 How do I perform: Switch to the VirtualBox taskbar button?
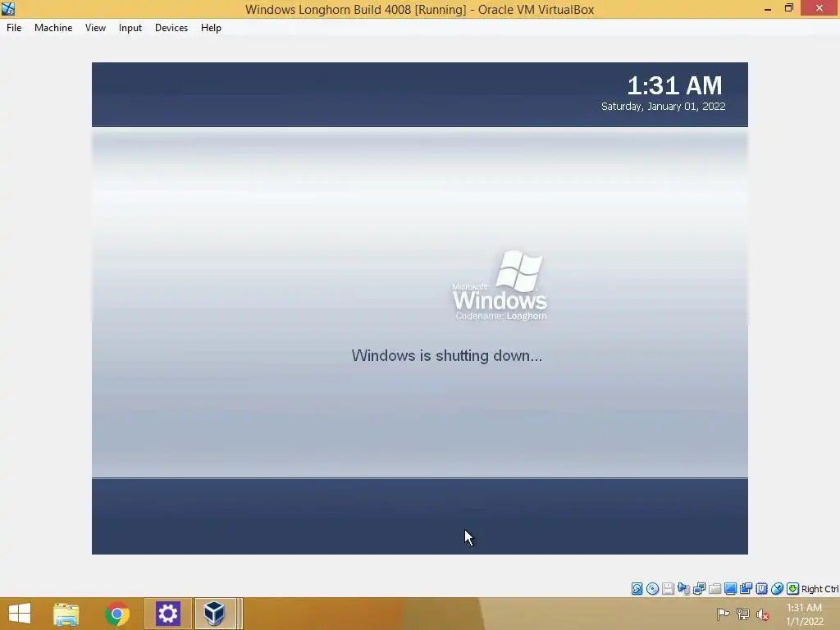pyautogui.click(x=215, y=614)
